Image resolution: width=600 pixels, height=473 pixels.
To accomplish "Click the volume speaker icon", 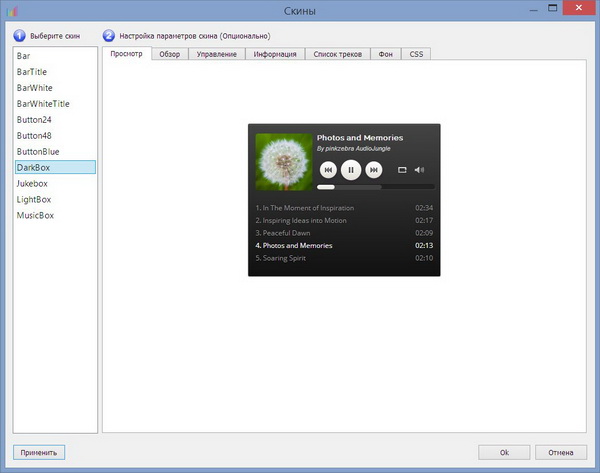I will click(419, 170).
